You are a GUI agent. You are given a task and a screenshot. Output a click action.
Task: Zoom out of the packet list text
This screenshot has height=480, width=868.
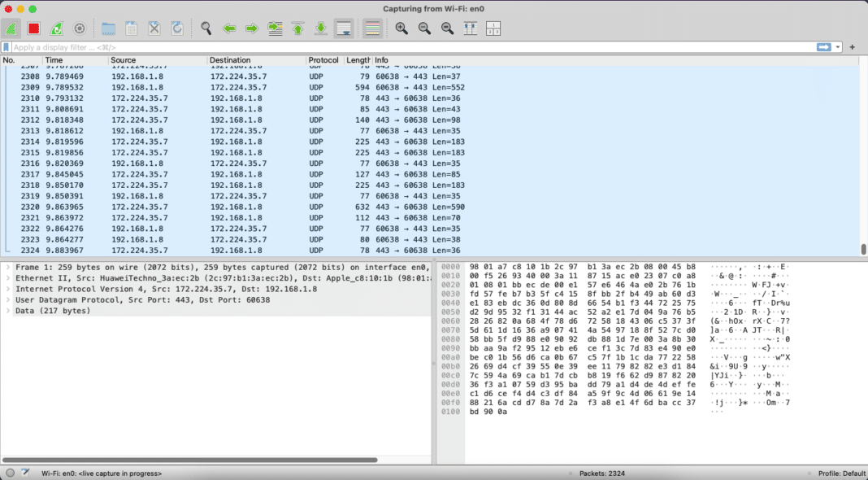click(423, 28)
